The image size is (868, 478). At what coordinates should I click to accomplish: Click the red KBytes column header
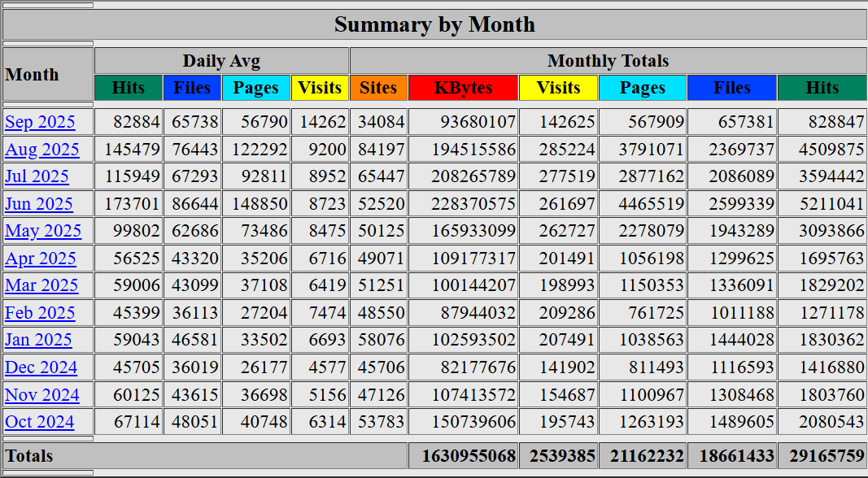464,88
